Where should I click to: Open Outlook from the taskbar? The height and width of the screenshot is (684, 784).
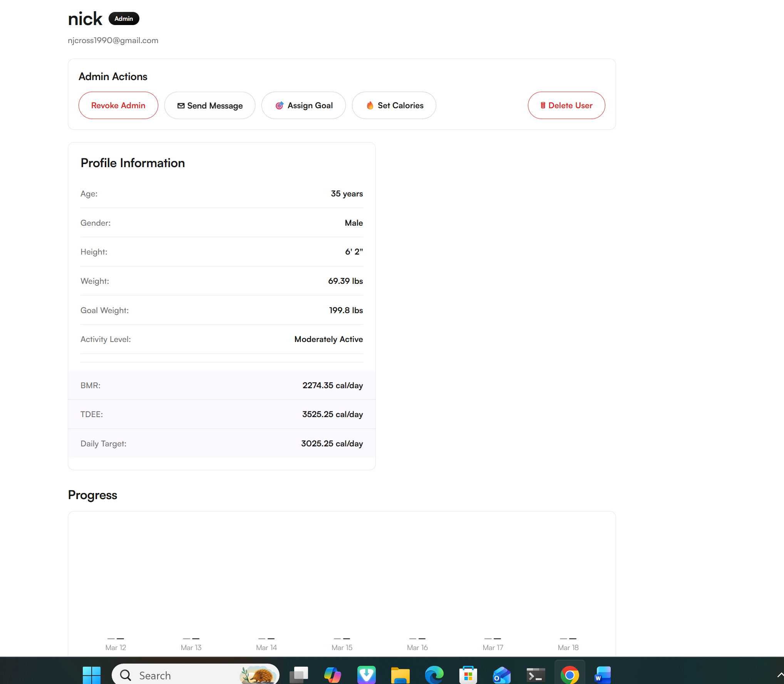point(502,675)
